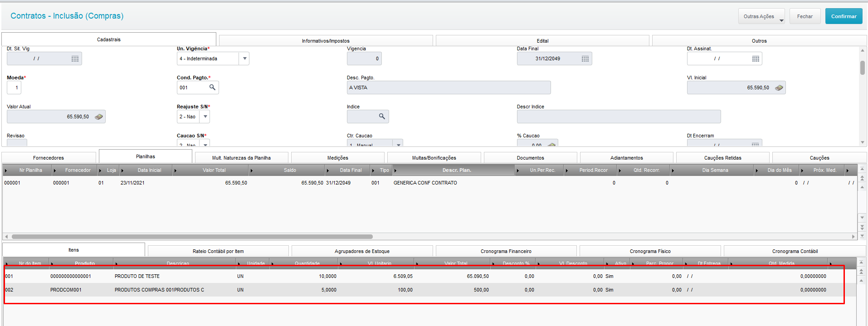Select planilha row GENERICA CONF CONTRATO
Image resolution: width=868 pixels, height=326 pixels.
tap(430, 183)
